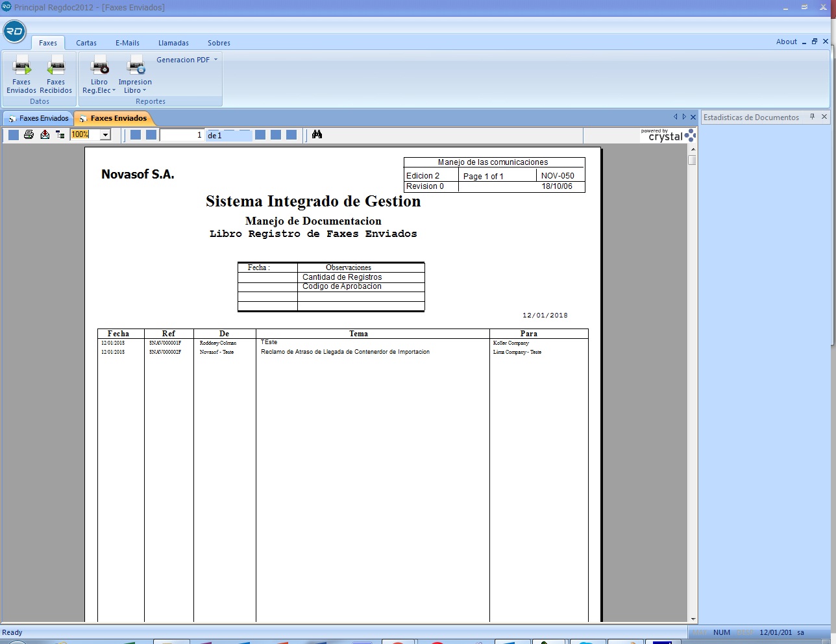Open Faxes Enviados from the Datos group
The height and width of the screenshot is (644, 836).
21,75
